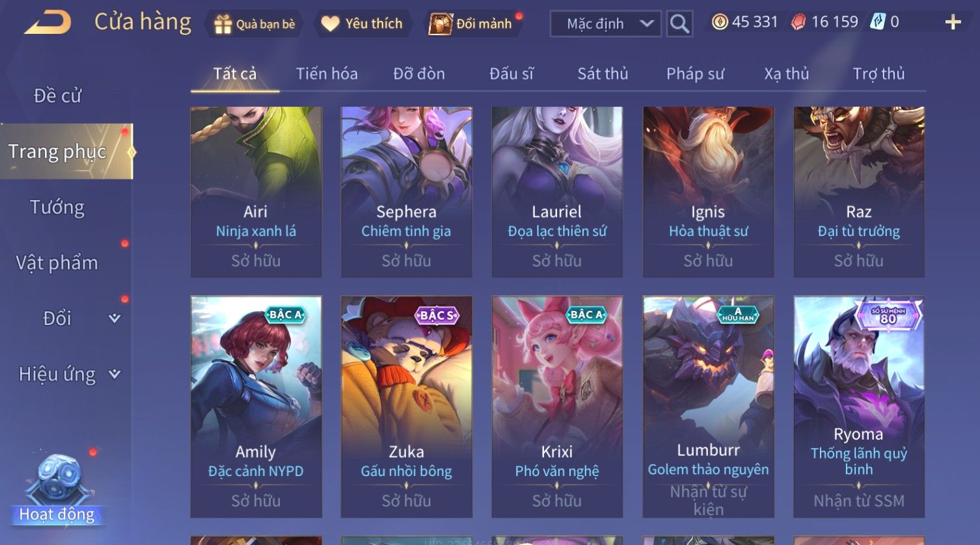Expand the Đổi sidebar chevron

115,318
